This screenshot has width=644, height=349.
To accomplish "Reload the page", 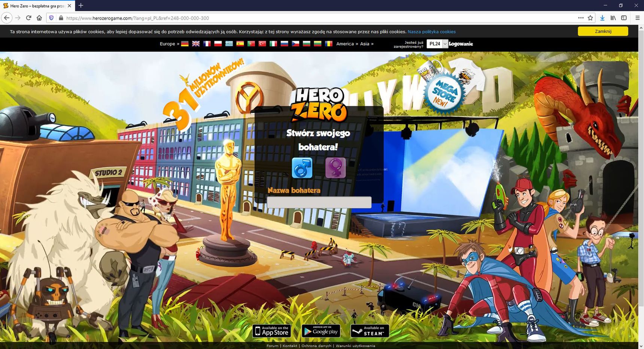I will pyautogui.click(x=28, y=18).
